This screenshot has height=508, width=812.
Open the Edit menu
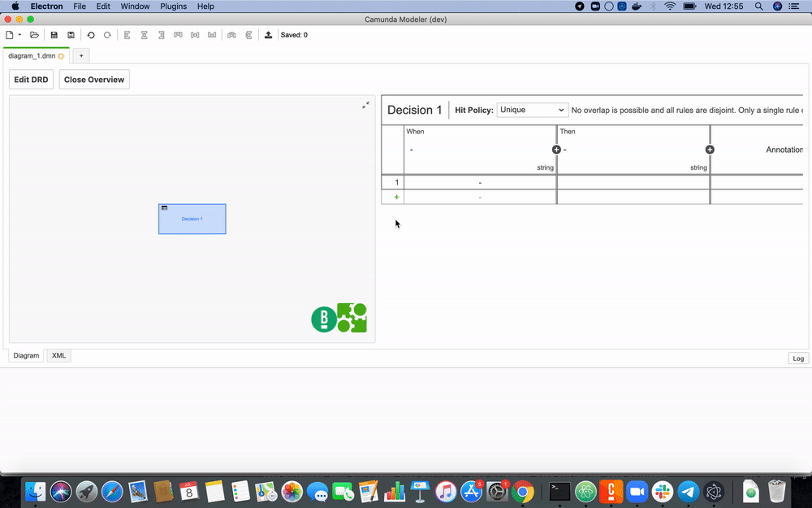pos(103,7)
